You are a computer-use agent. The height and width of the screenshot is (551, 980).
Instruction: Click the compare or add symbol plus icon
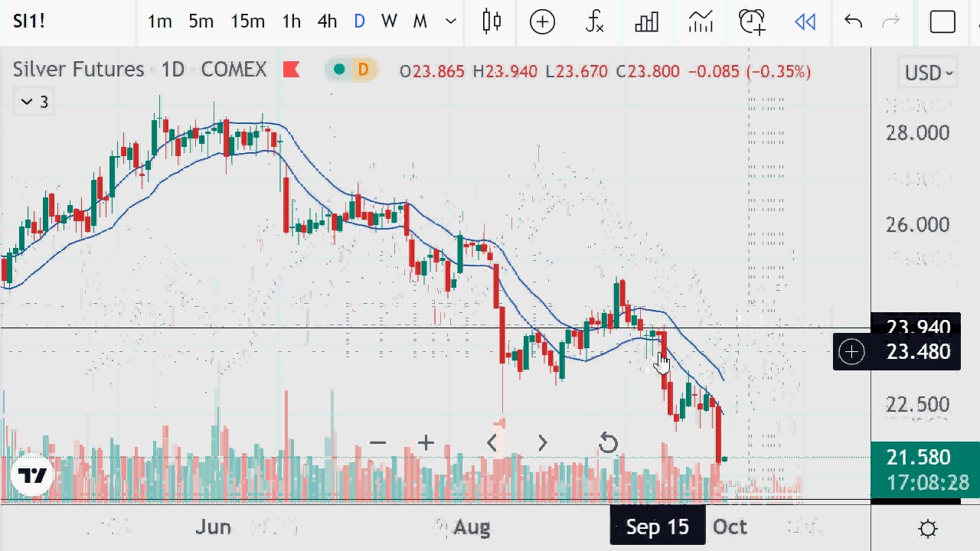542,21
